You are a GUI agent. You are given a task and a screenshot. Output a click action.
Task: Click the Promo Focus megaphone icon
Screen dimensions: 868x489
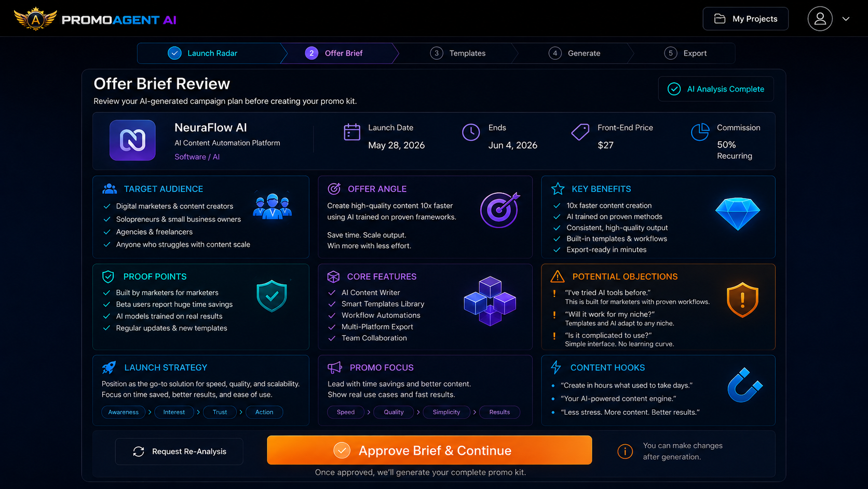[335, 367]
